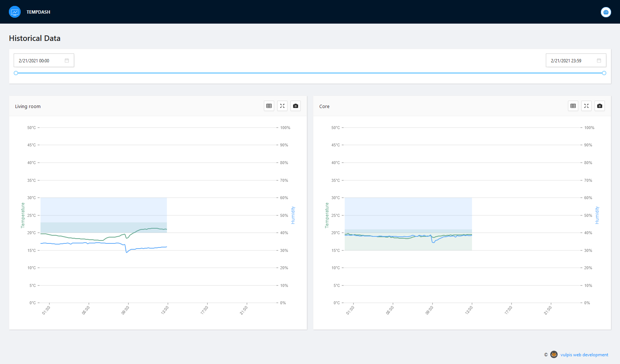
Task: Click the 01:00 tick label in Core chart
Action: coord(350,310)
